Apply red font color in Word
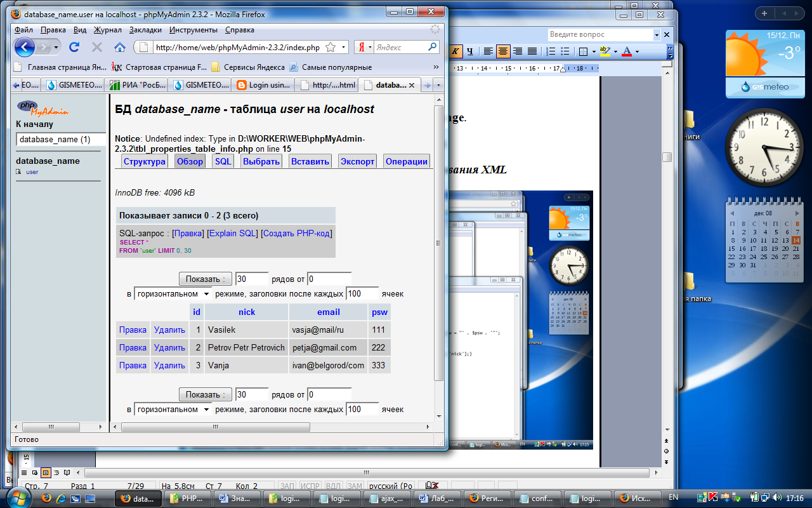 click(x=627, y=51)
